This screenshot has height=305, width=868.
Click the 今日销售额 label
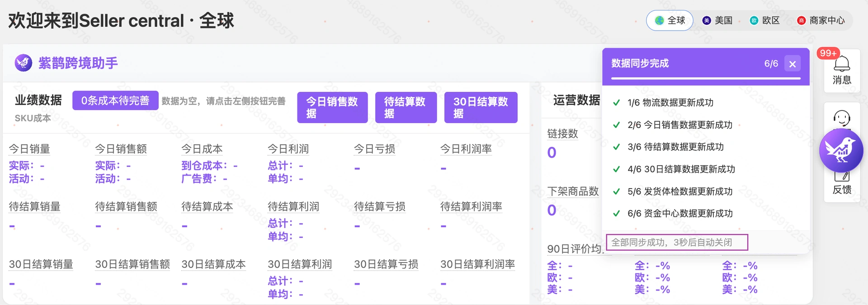tap(121, 149)
